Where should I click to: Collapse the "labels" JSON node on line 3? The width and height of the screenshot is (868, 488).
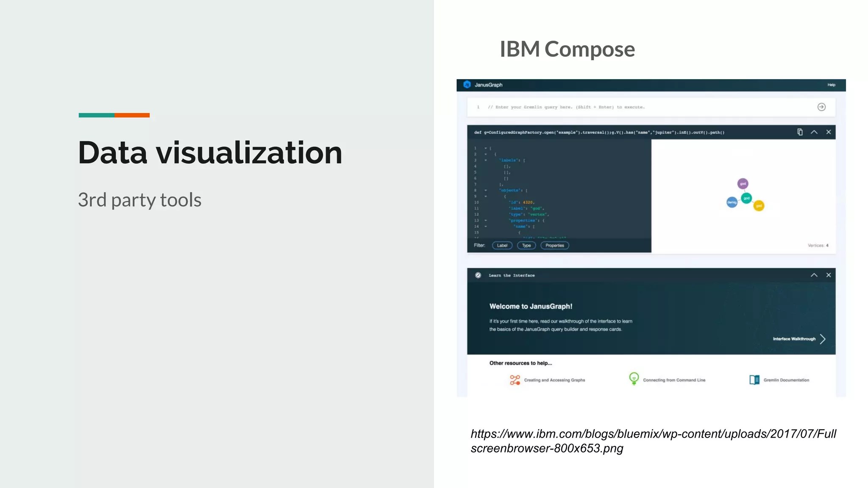[486, 161]
